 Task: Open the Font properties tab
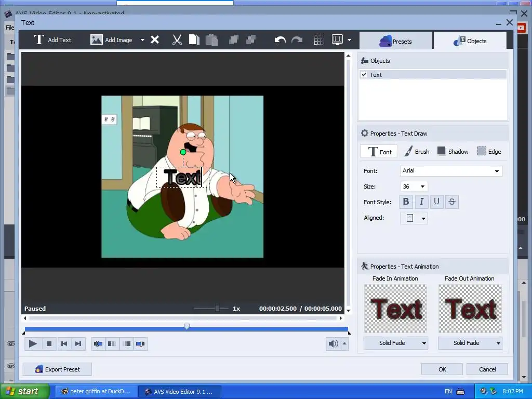click(x=379, y=152)
